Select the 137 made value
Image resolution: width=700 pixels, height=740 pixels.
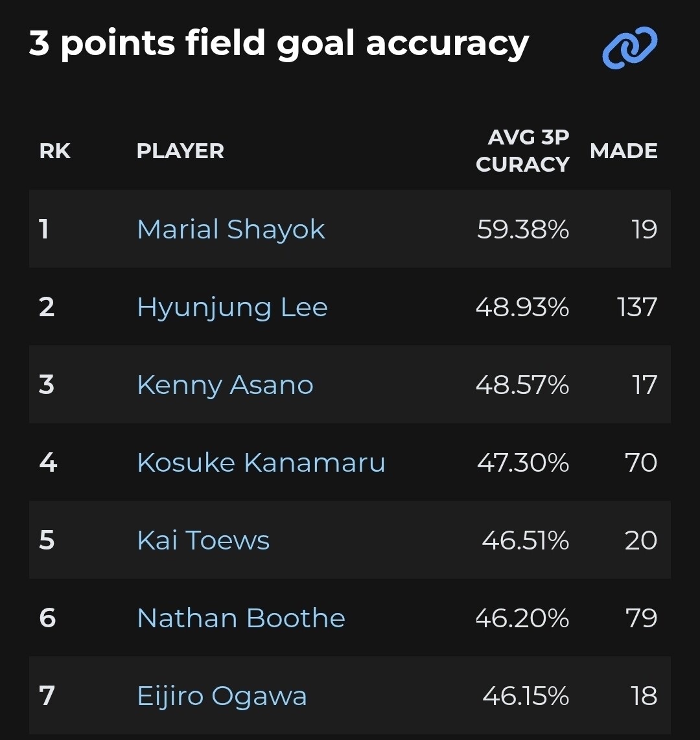pyautogui.click(x=637, y=307)
